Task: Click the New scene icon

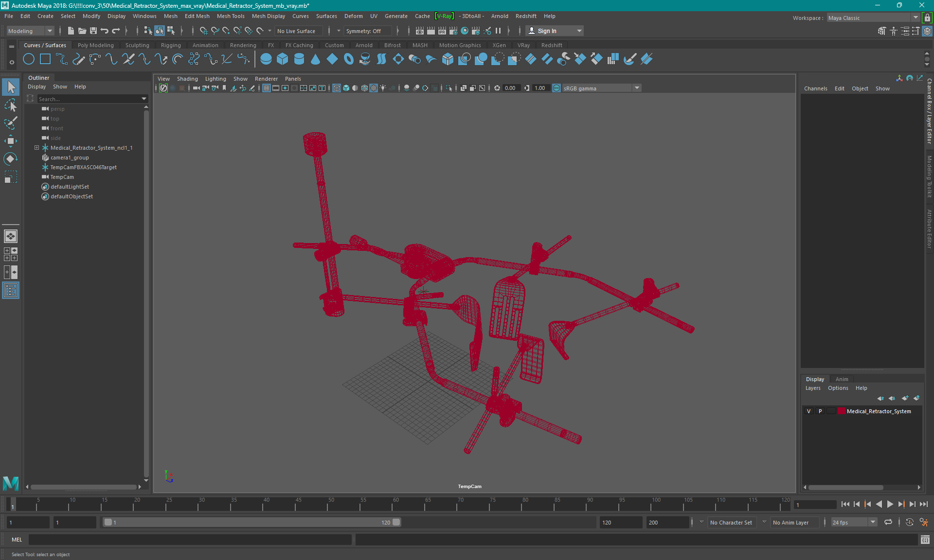Action: coord(71,31)
